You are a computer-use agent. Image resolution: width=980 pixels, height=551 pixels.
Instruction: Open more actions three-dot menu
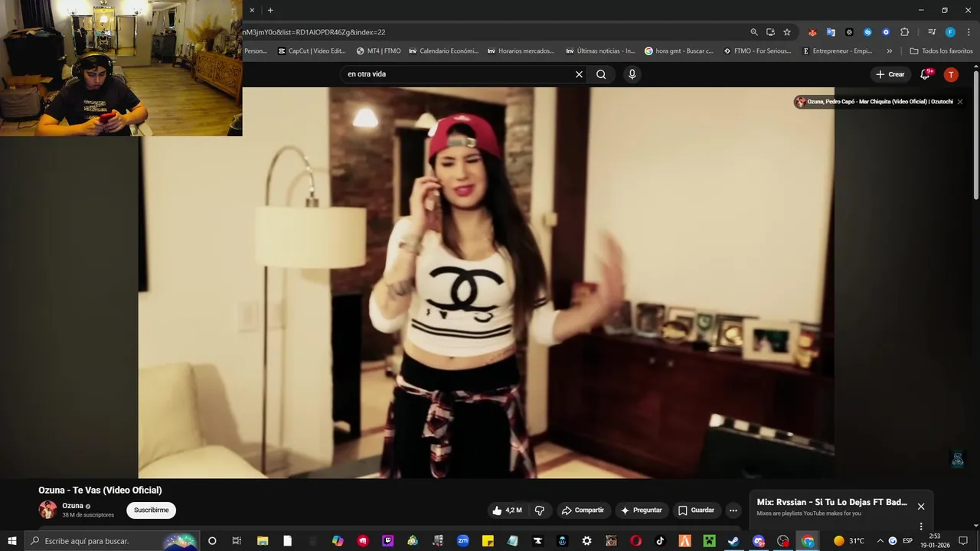pyautogui.click(x=733, y=510)
